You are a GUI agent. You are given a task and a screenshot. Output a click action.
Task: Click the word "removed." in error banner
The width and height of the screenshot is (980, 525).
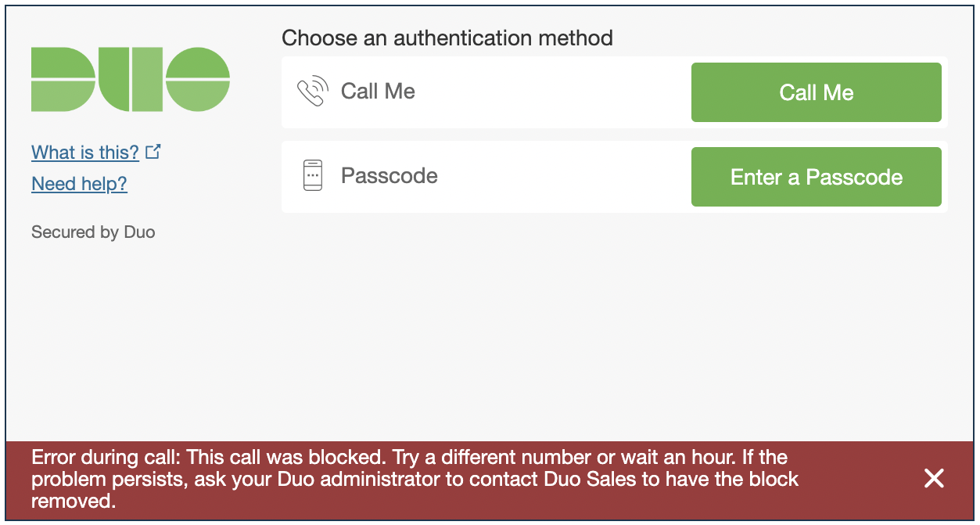tap(74, 501)
